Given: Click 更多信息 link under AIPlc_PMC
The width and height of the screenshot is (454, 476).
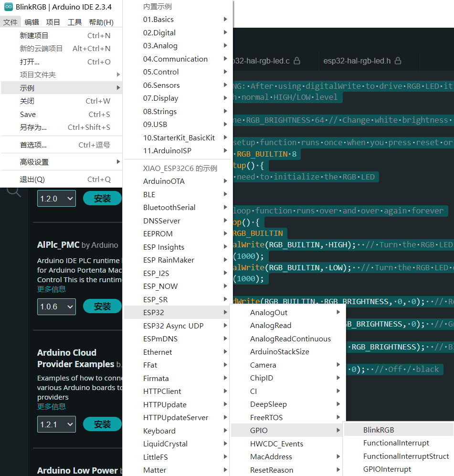Looking at the screenshot, I should 51,289.
